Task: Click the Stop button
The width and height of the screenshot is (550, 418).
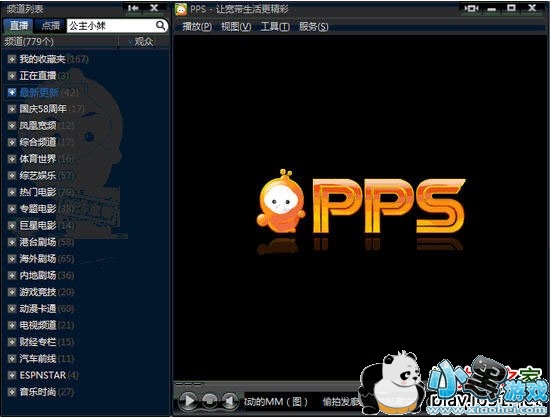Action: pyautogui.click(x=209, y=400)
